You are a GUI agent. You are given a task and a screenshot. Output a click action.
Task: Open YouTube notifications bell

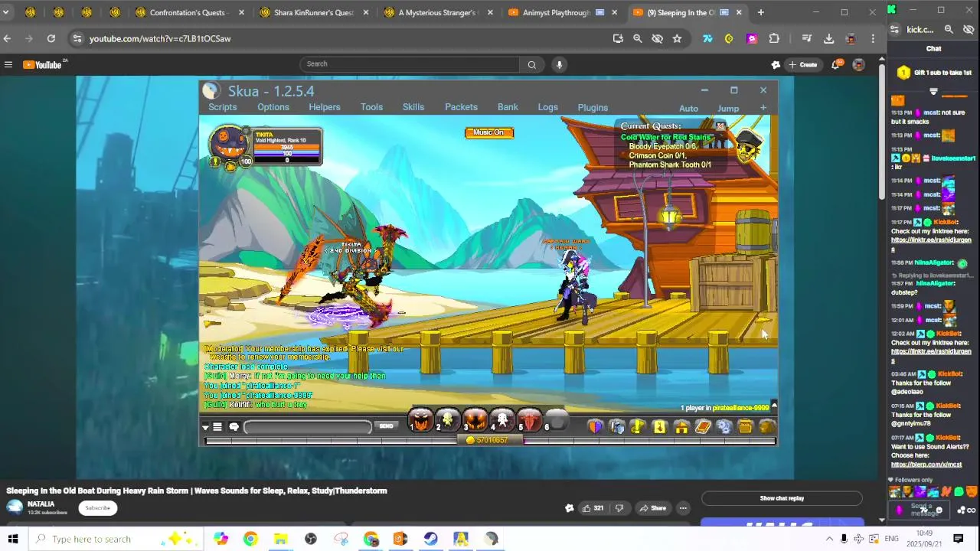tap(836, 64)
